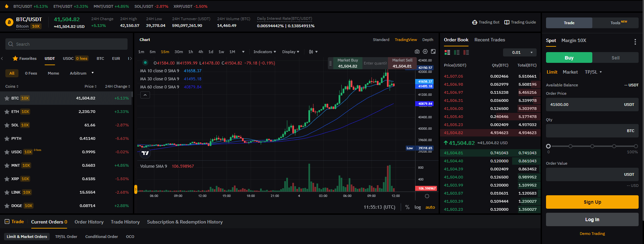Toggle percentage scale on the chart
644x244 pixels.
pyautogui.click(x=407, y=207)
